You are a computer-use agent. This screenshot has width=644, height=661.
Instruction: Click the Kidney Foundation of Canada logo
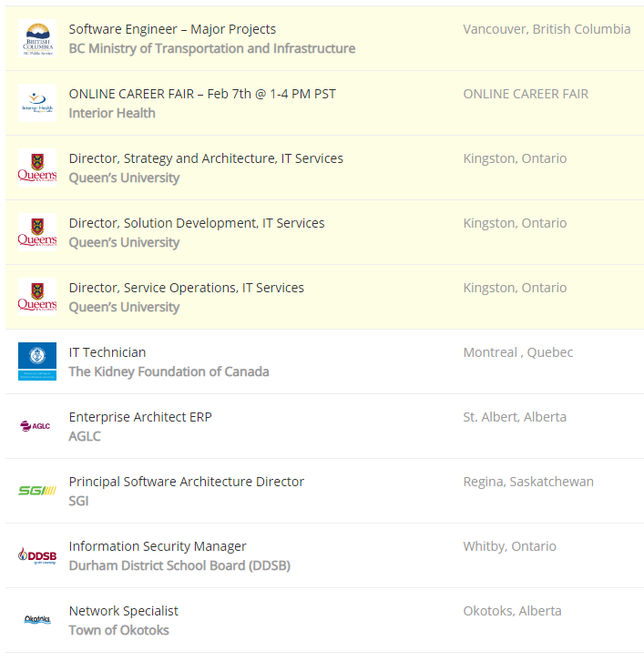37,361
